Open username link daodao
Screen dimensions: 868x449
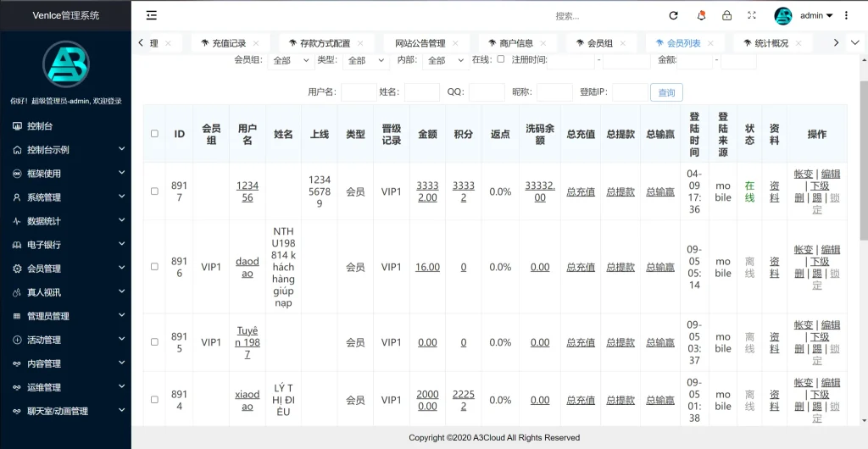(x=247, y=267)
